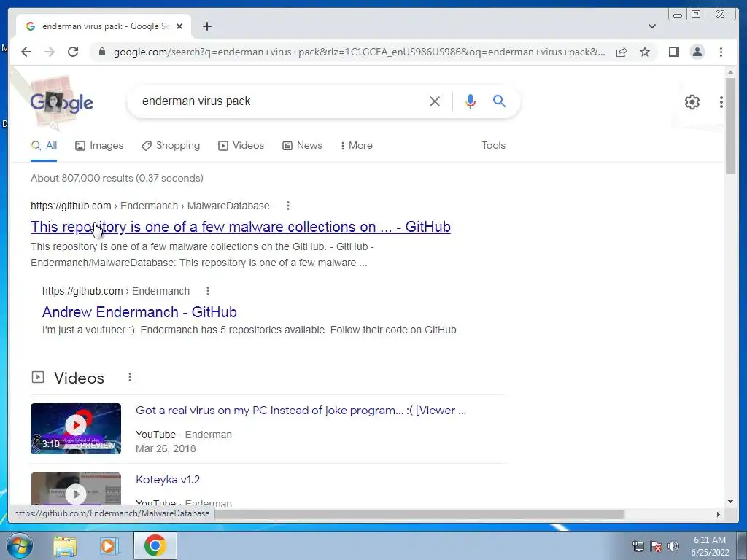The height and width of the screenshot is (560, 747).
Task: Open the search Tools options
Action: click(x=493, y=146)
